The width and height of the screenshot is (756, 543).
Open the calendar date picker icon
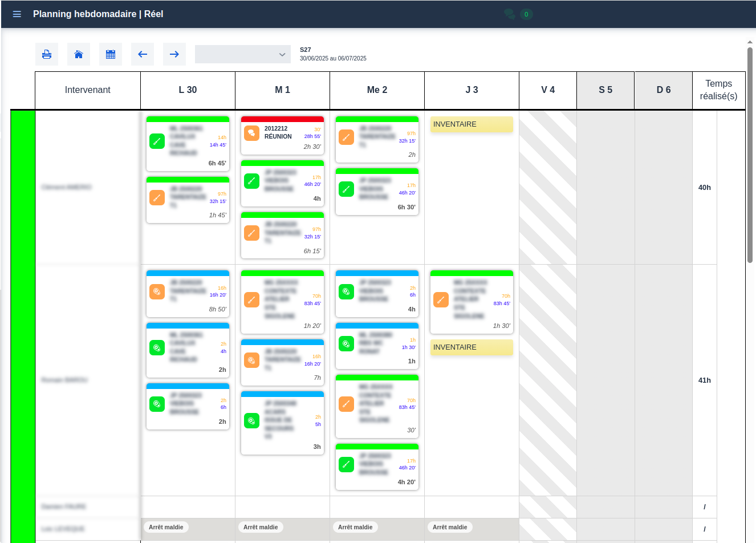click(110, 54)
